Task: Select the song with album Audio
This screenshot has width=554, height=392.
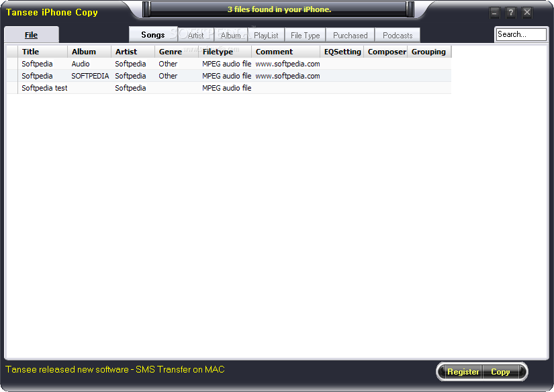Action: click(x=229, y=64)
